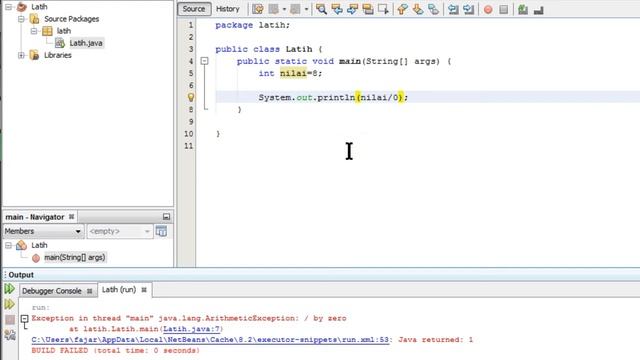Select Latih (run) output tab
The height and width of the screenshot is (360, 640).
tap(119, 290)
